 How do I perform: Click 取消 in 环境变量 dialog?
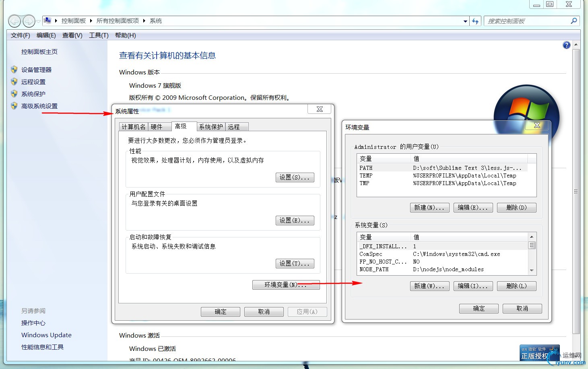[522, 309]
